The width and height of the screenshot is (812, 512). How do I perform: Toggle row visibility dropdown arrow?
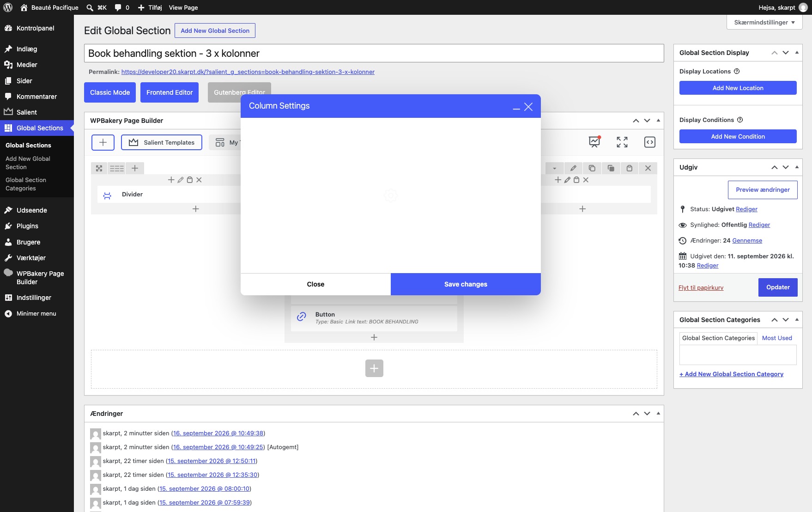click(x=554, y=168)
